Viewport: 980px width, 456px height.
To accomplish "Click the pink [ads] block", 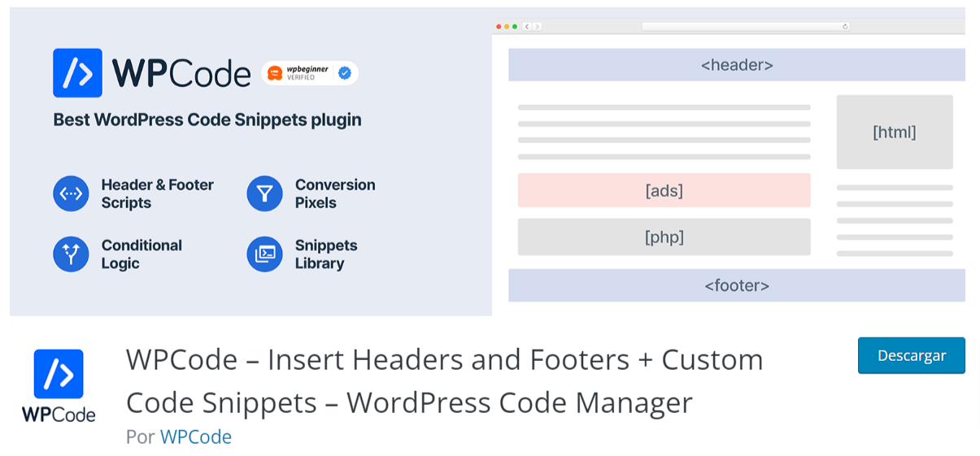I will click(x=664, y=190).
